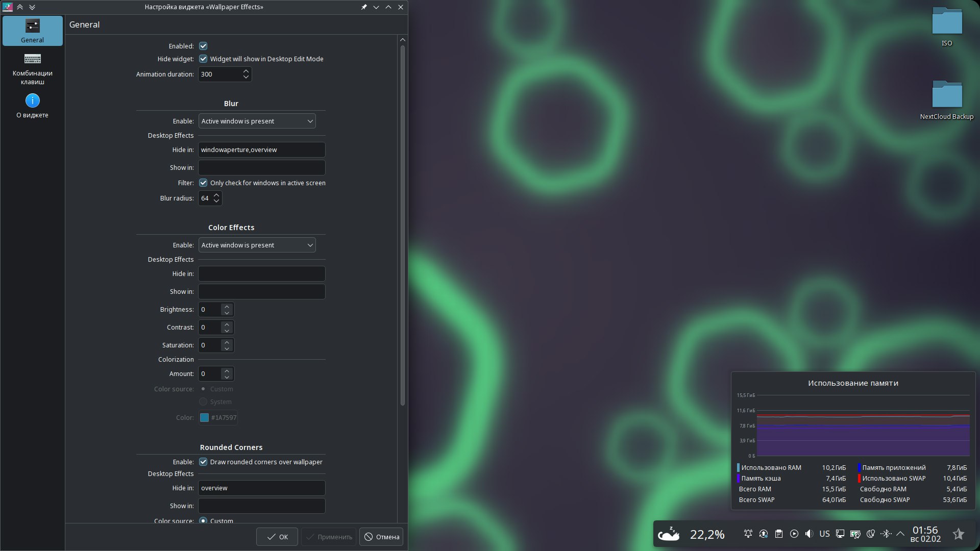Click the Отмена cancel button

pyautogui.click(x=381, y=537)
